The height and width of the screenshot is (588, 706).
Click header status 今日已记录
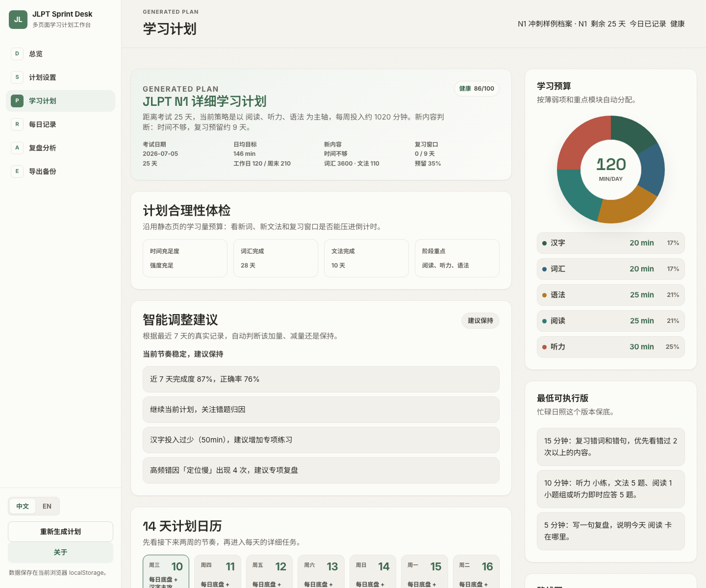648,24
